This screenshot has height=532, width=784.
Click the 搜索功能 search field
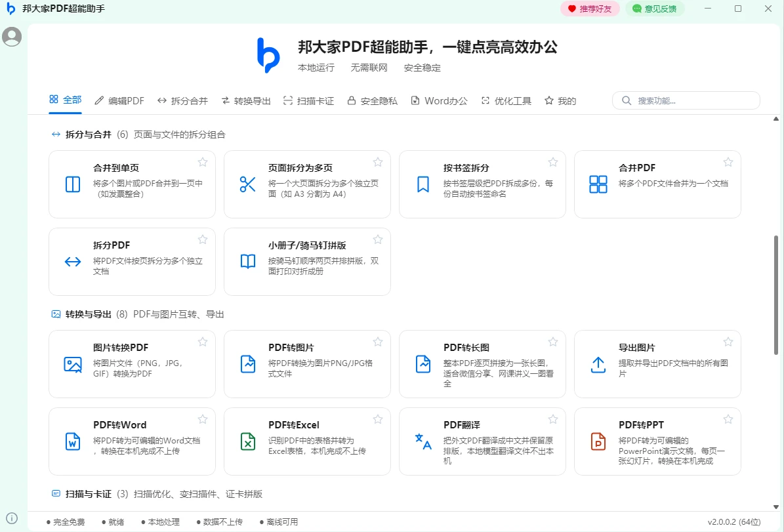point(686,100)
